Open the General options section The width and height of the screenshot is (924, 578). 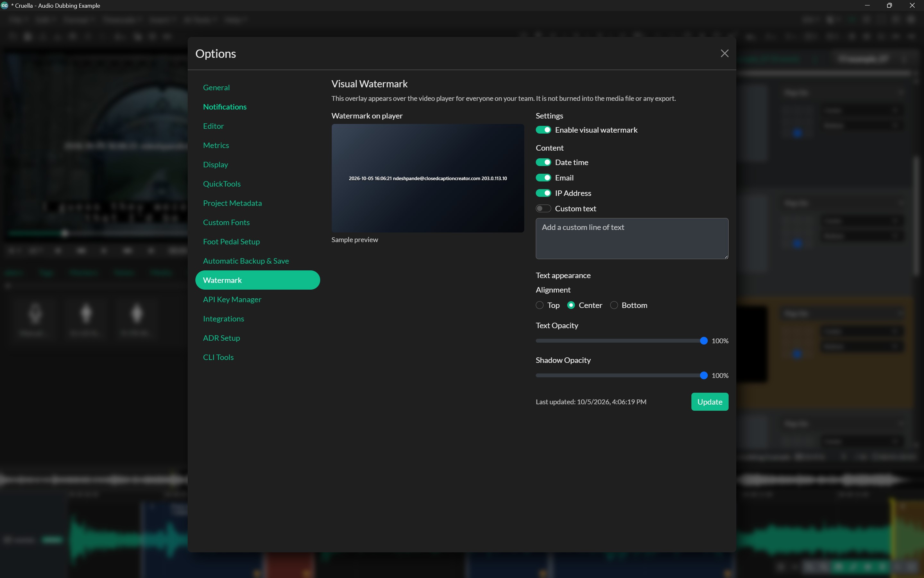point(216,88)
